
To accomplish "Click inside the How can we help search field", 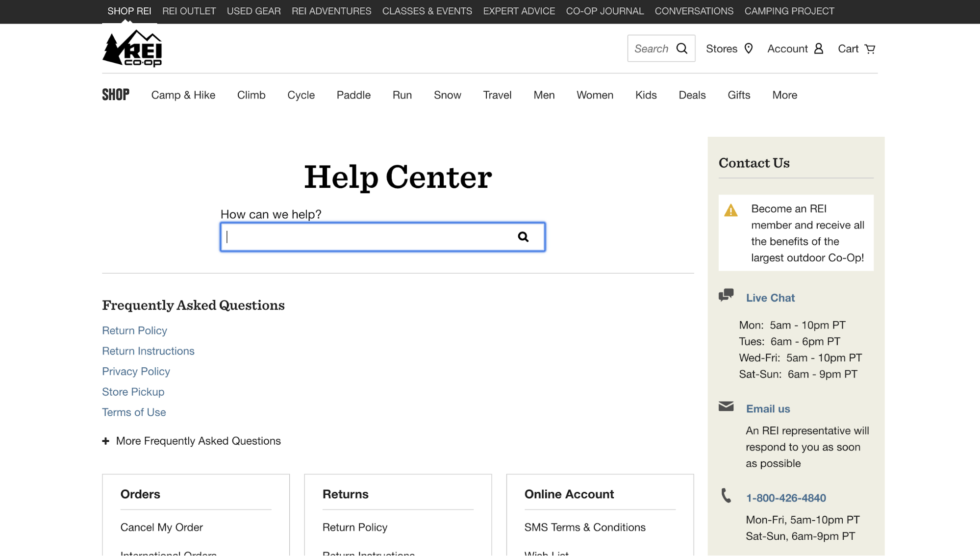I will (373, 236).
